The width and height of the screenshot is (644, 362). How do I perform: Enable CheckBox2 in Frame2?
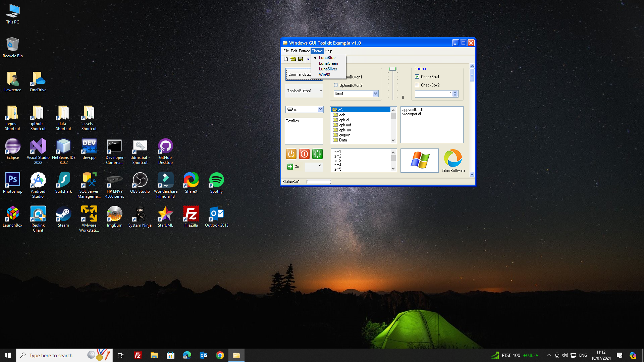pyautogui.click(x=417, y=85)
